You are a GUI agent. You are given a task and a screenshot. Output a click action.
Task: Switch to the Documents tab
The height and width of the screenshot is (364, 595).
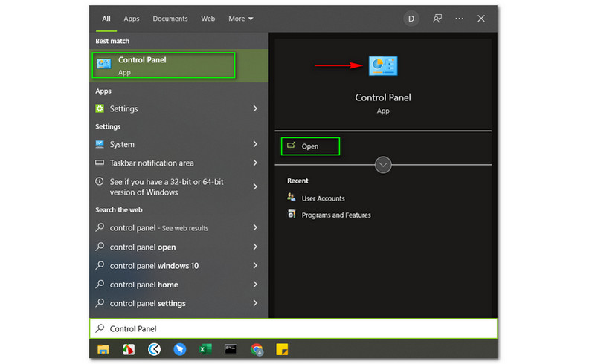(170, 19)
